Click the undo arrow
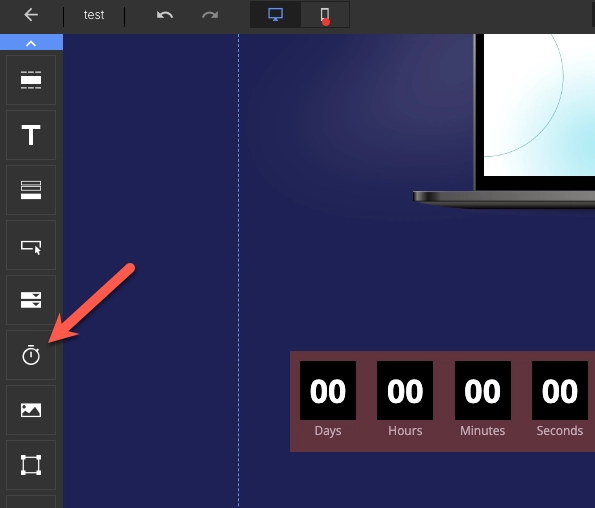Screen dimensions: 595x508 coord(165,15)
